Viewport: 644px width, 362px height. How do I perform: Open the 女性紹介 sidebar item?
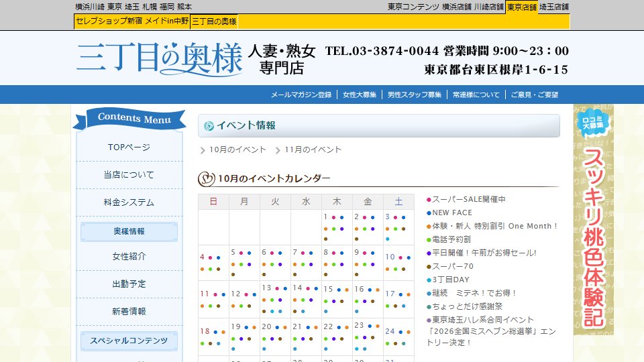pos(129,257)
